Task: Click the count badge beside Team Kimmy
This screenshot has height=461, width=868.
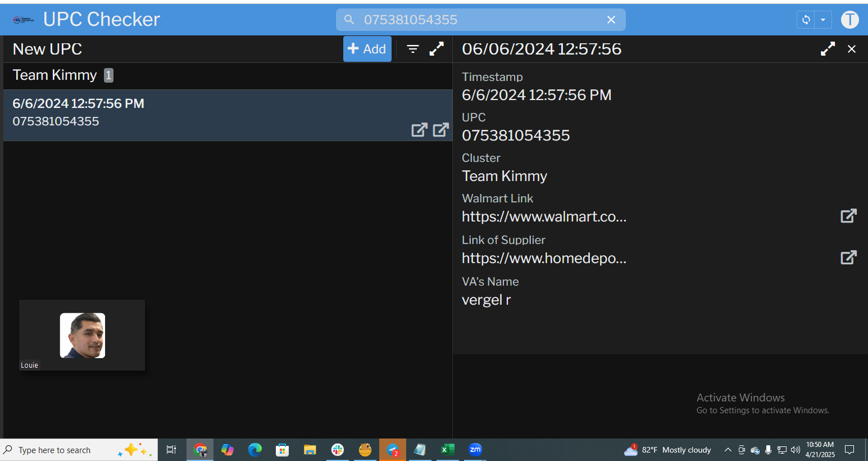Action: (108, 75)
